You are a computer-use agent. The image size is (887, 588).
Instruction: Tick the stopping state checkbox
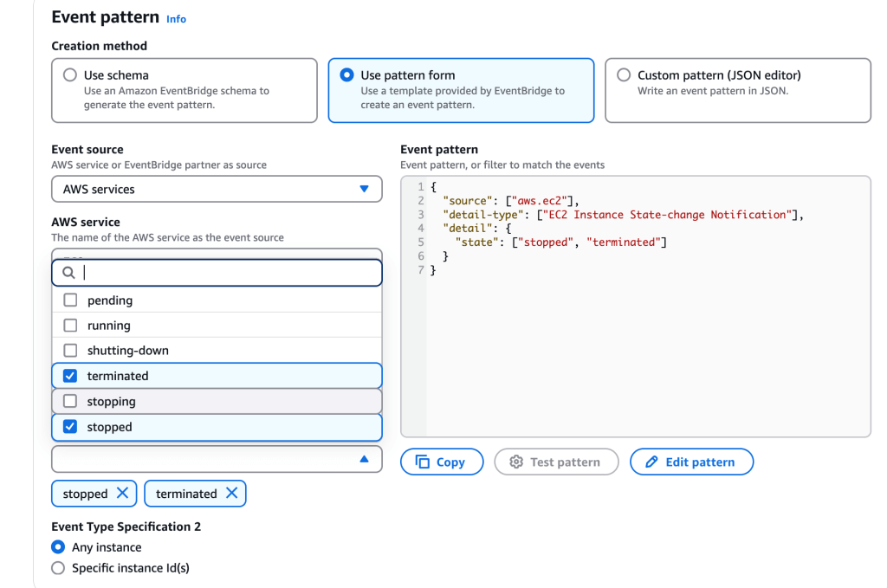click(71, 402)
